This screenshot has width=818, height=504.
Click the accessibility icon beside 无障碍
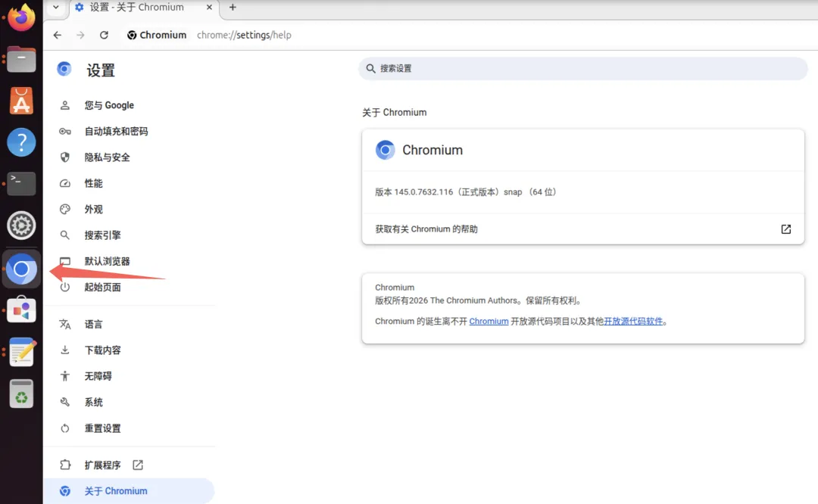(x=64, y=376)
